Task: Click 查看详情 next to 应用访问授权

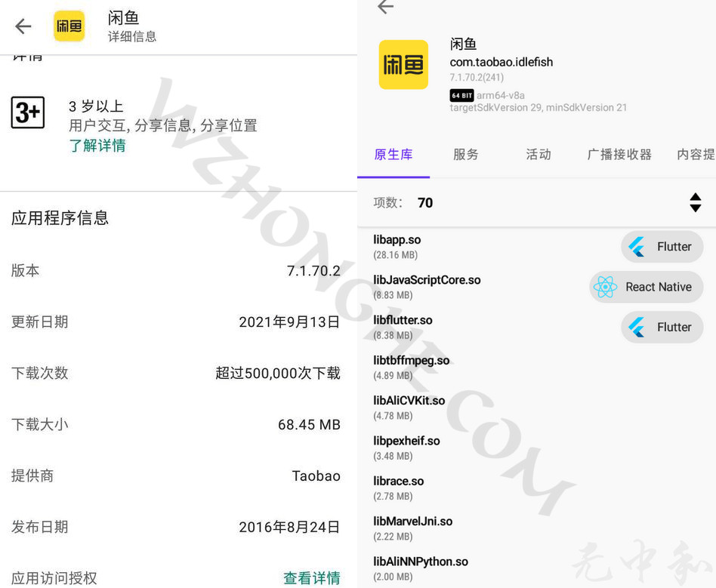Action: pos(312,577)
